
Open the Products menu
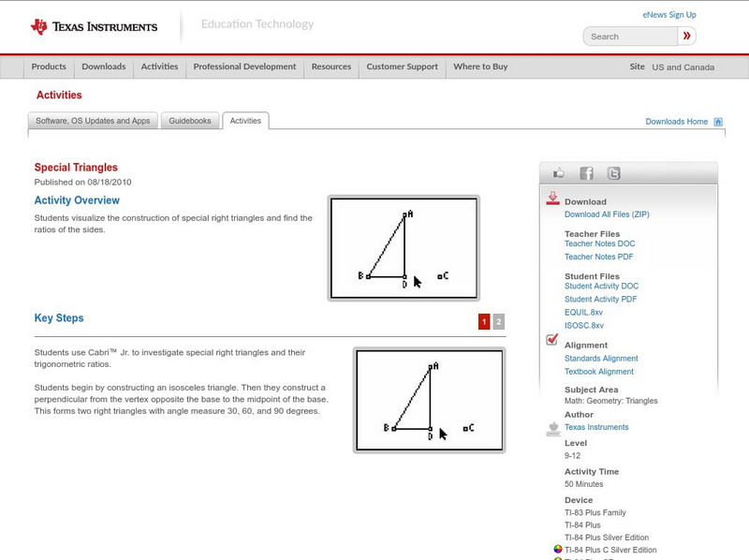49,66
